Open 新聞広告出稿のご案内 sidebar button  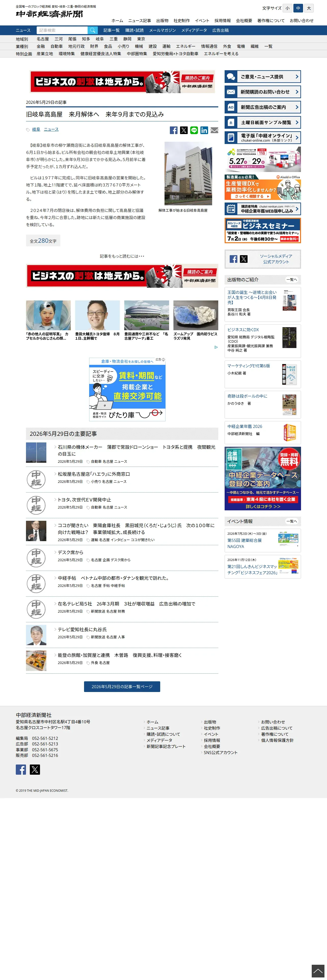(x=263, y=107)
